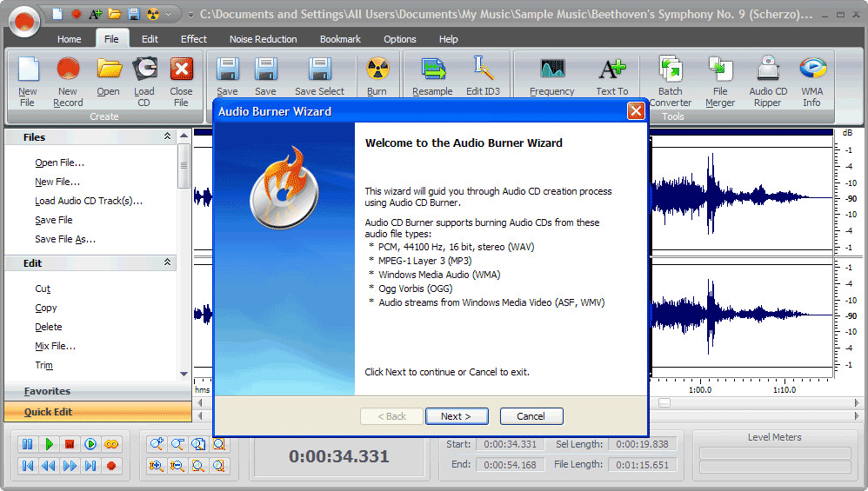Click the new file icon in quick access toolbar
This screenshot has height=491, width=868.
[57, 14]
